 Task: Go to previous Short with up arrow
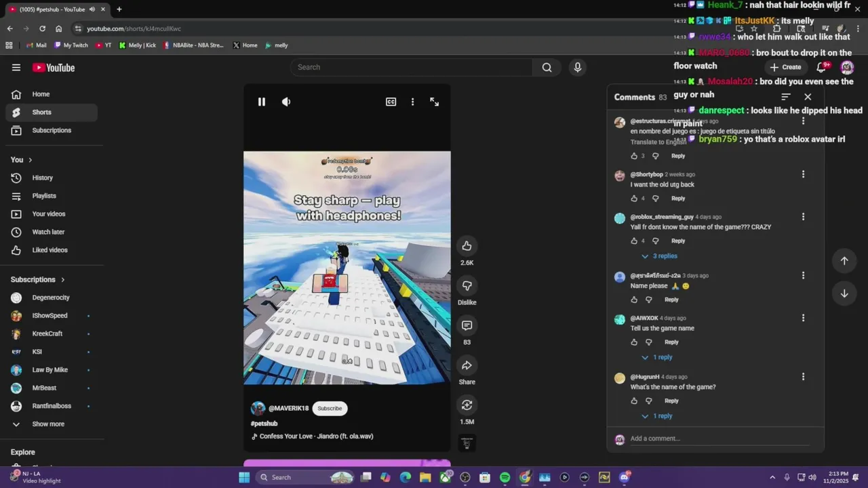coord(844,261)
